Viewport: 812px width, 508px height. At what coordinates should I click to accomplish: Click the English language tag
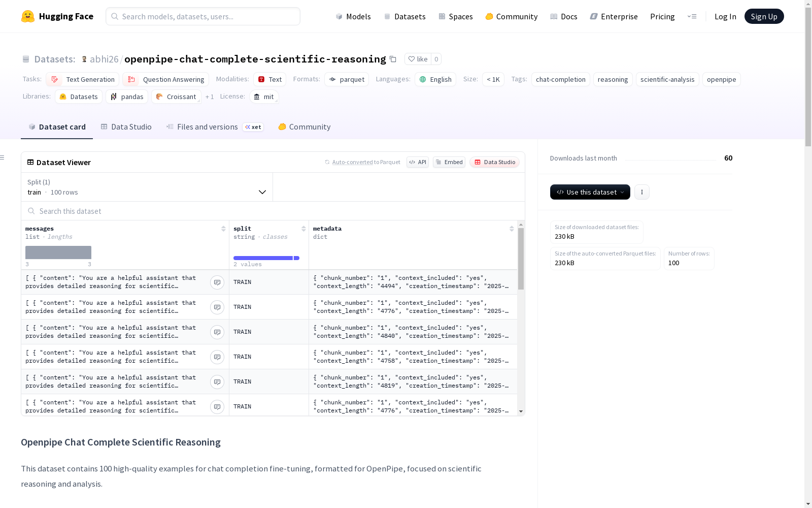coord(435,79)
